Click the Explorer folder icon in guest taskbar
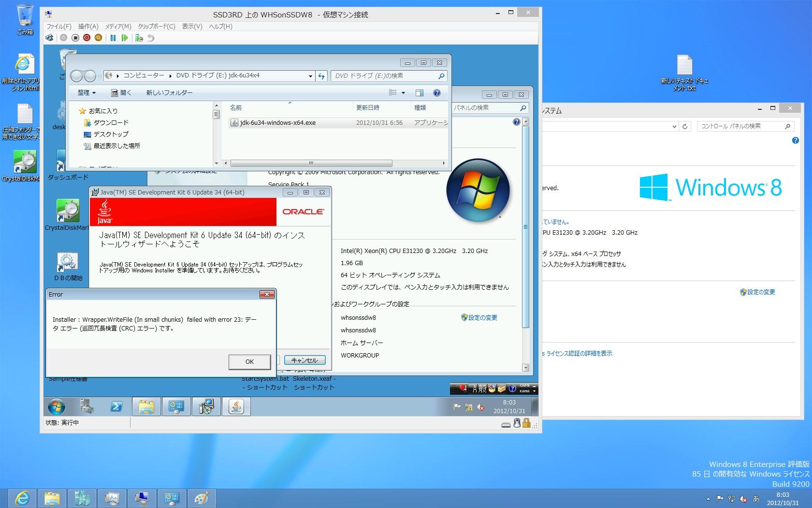Viewport: 812px width, 508px height. (146, 406)
